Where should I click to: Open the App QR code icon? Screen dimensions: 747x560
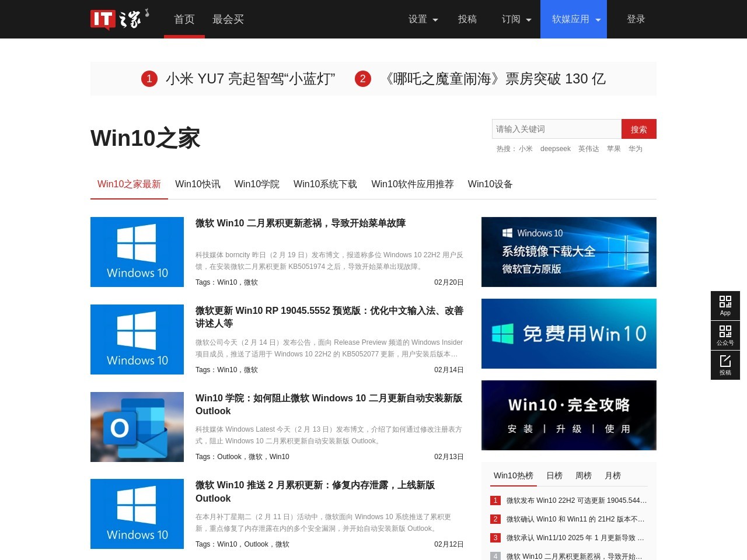pos(725,306)
